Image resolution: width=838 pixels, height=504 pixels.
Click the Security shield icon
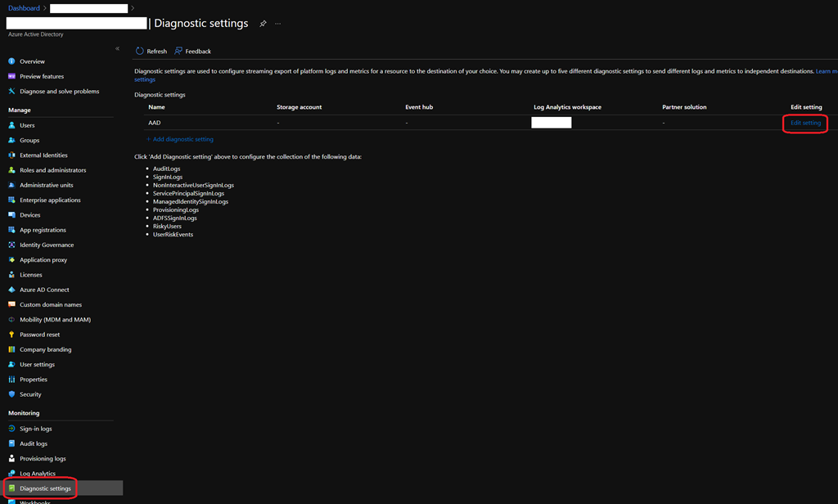click(x=11, y=394)
